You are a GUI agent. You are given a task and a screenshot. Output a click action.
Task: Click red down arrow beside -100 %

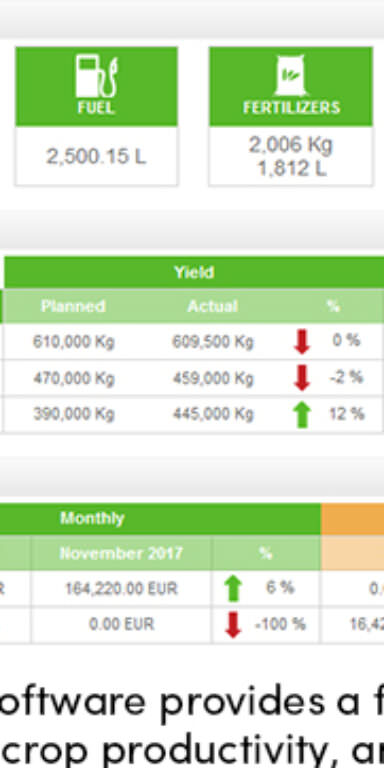click(233, 625)
